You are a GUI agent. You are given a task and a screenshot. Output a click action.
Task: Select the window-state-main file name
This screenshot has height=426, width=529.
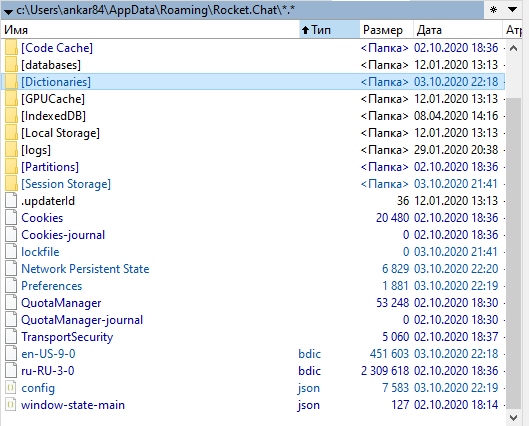click(x=73, y=405)
